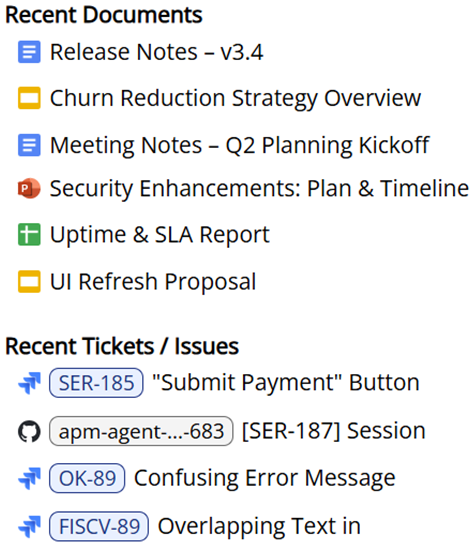
Task: Open Release Notes – v3.4 document
Action: (156, 52)
